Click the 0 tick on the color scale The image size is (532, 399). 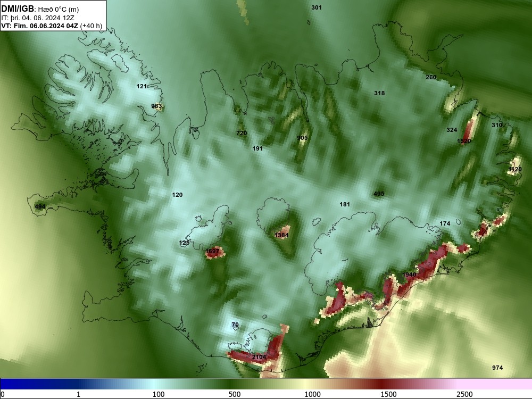[3, 394]
